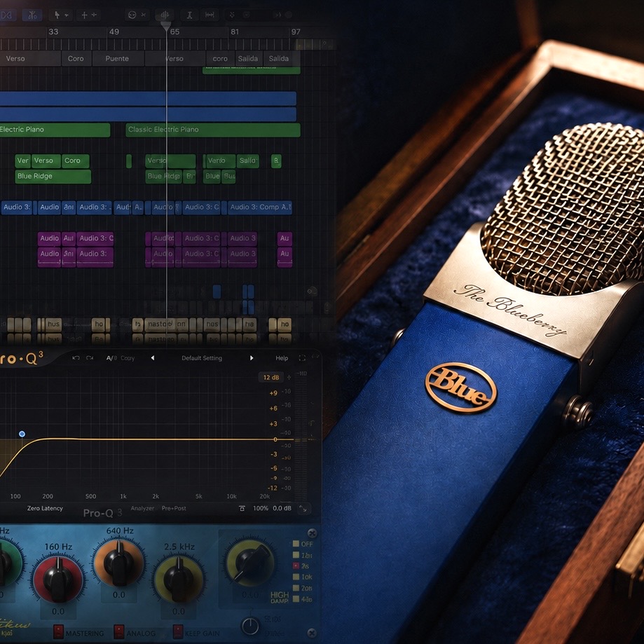Click the High Damp knob

click(249, 563)
